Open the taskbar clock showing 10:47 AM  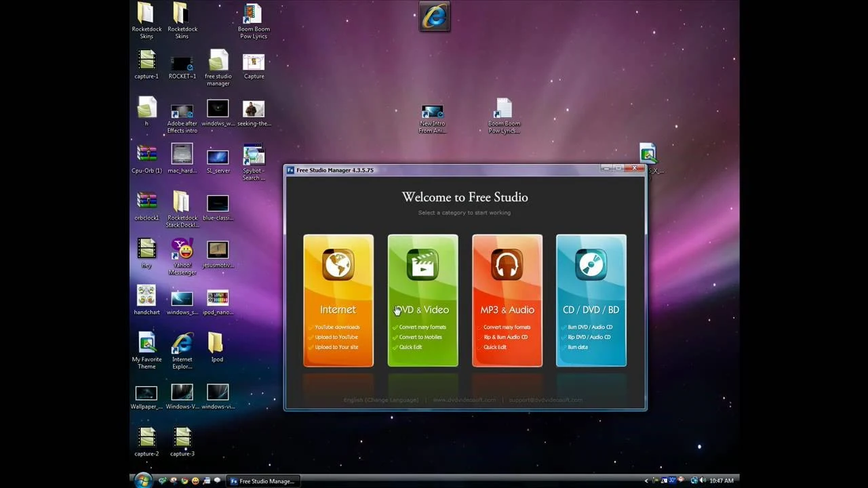tap(722, 481)
